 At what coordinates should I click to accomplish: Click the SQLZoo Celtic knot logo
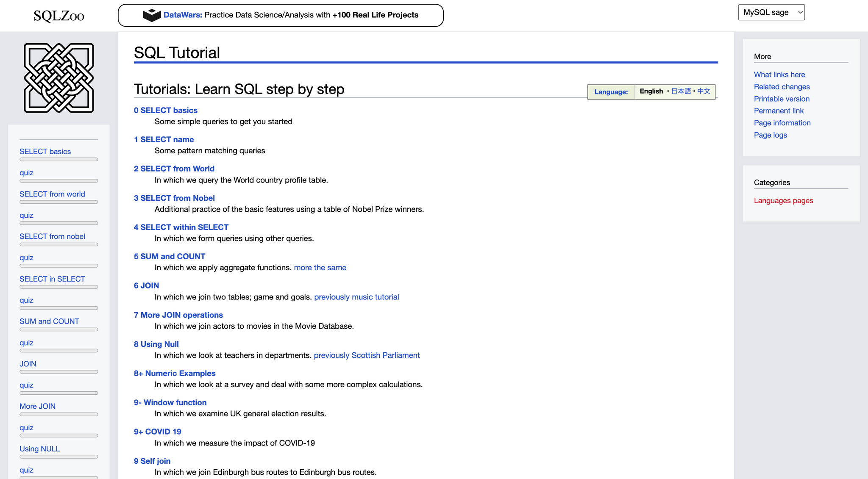click(x=59, y=78)
